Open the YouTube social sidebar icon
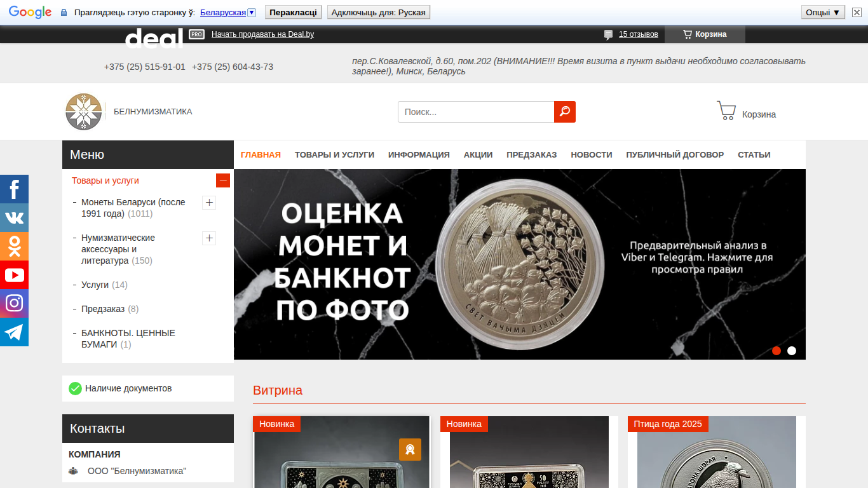This screenshot has height=488, width=868. [x=14, y=275]
